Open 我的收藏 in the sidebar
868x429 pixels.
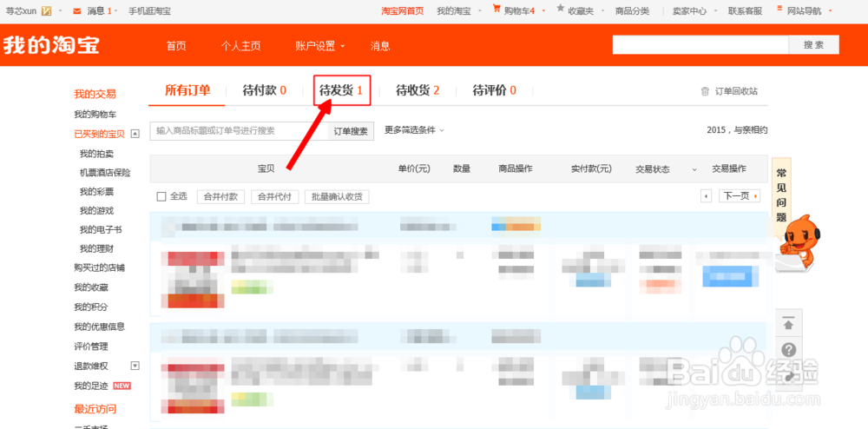pyautogui.click(x=91, y=287)
